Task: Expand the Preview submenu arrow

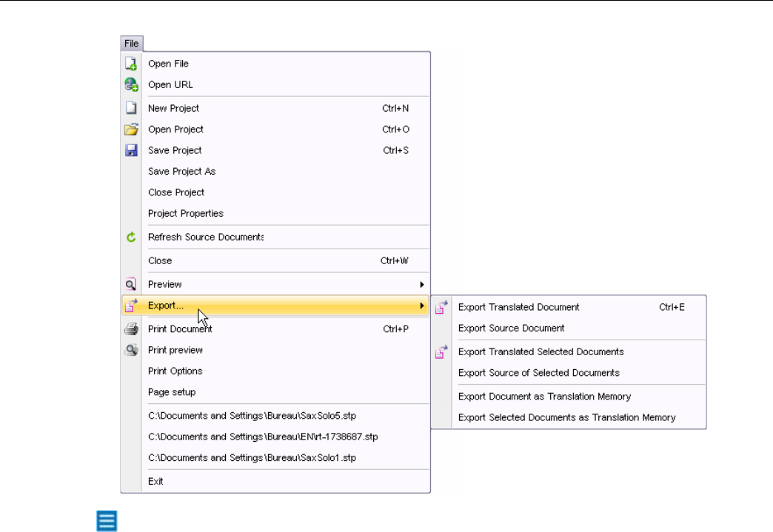Action: [x=422, y=284]
